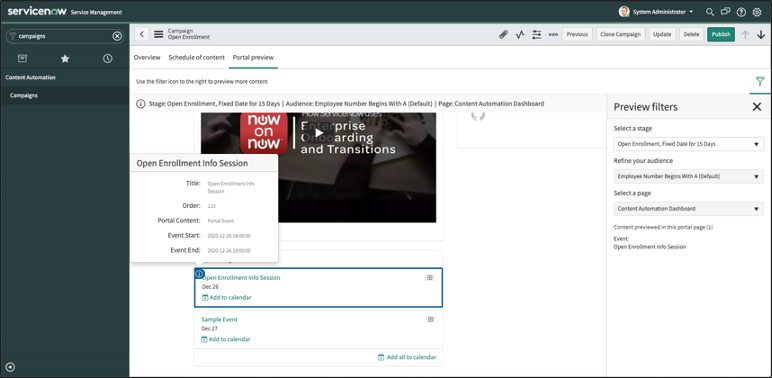Switch to the Schedule of content tab

click(196, 58)
